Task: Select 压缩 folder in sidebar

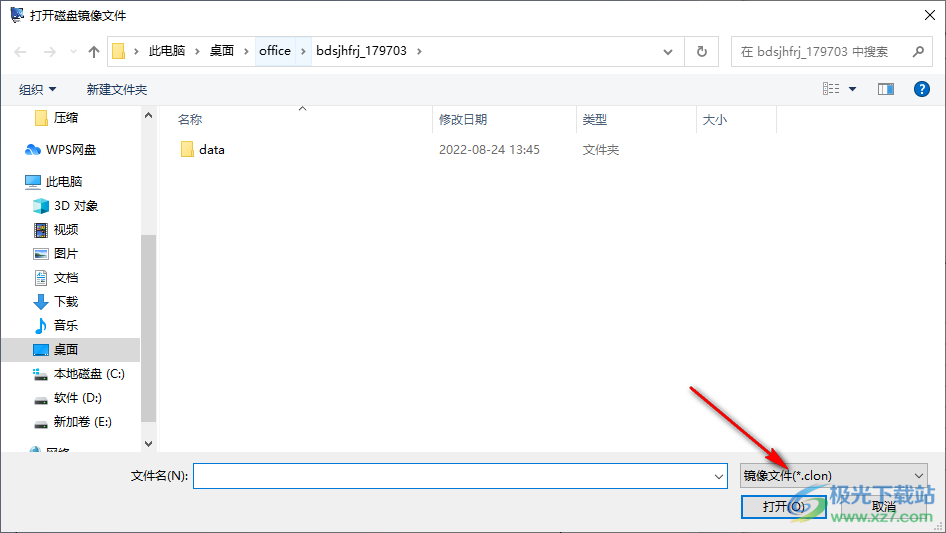Action: coord(57,118)
